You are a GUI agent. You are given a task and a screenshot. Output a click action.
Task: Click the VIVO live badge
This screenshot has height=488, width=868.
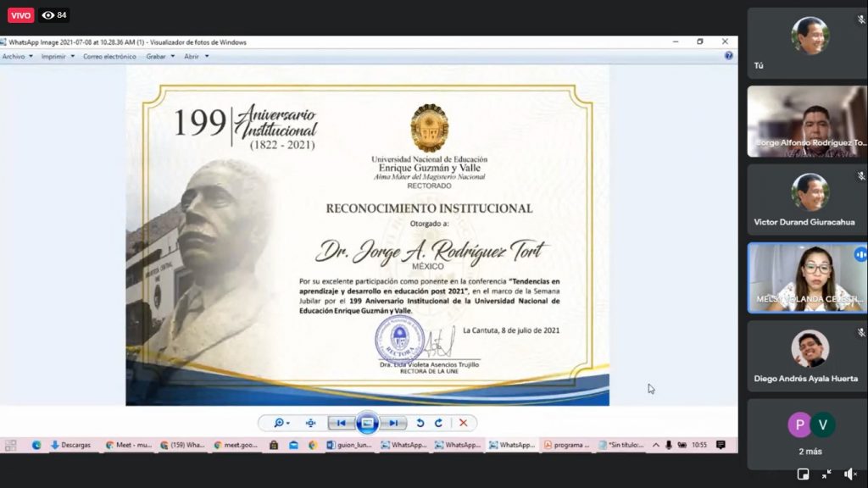click(20, 15)
